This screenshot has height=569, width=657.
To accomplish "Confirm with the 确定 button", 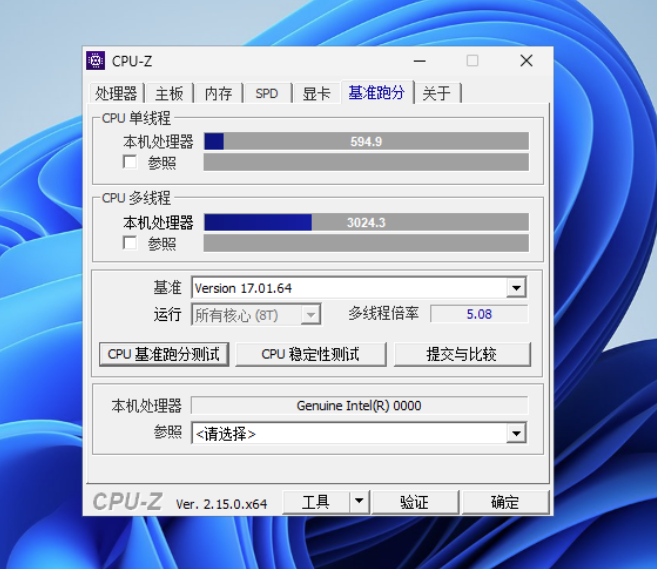I will tap(505, 502).
